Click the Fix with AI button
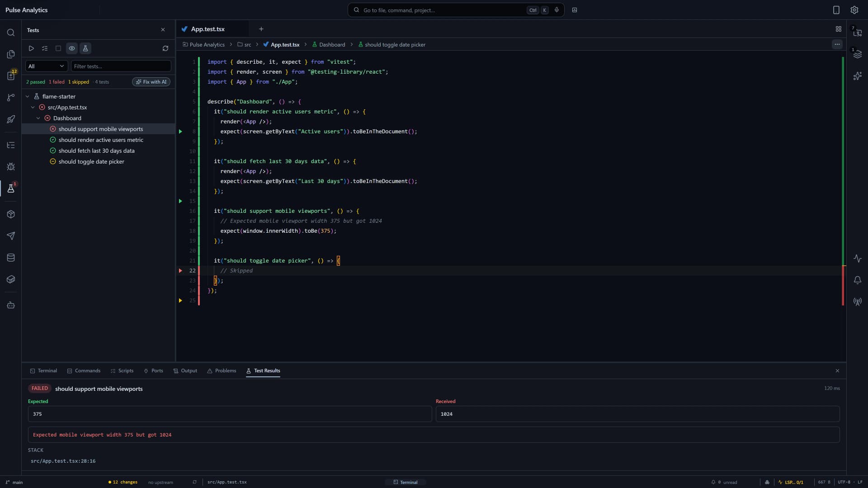Screen dimensions: 868x488 (x=151, y=82)
